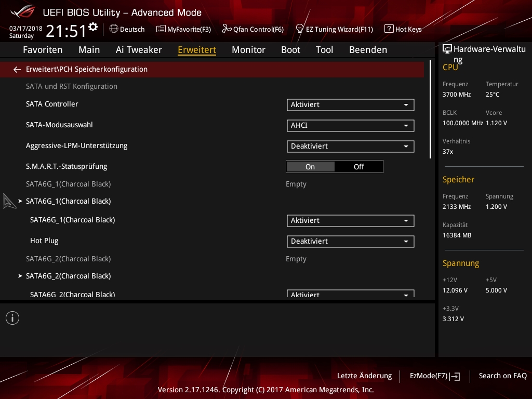Go back using the left arrow icon

click(17, 70)
